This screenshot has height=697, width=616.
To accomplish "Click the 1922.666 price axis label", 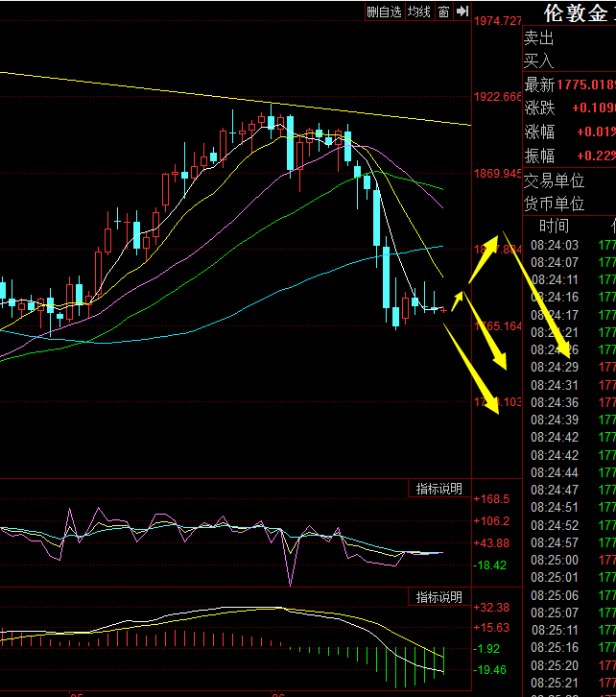I will click(497, 96).
